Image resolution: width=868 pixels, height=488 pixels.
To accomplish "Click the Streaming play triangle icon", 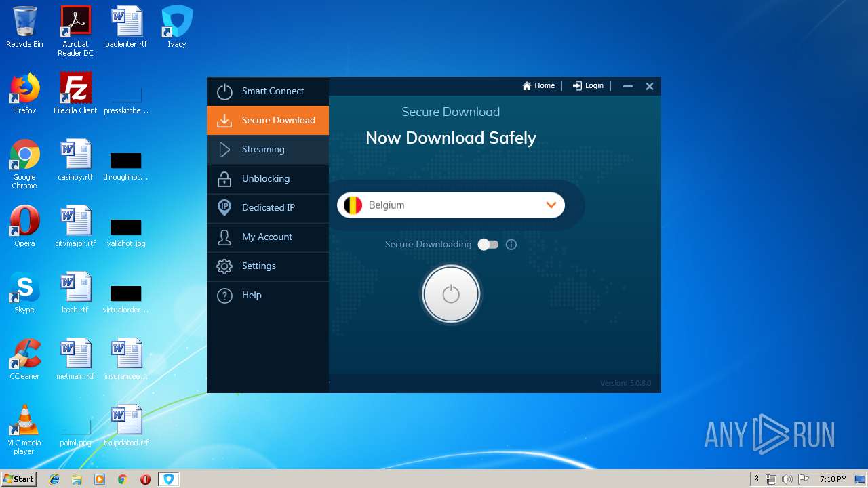I will coord(224,150).
